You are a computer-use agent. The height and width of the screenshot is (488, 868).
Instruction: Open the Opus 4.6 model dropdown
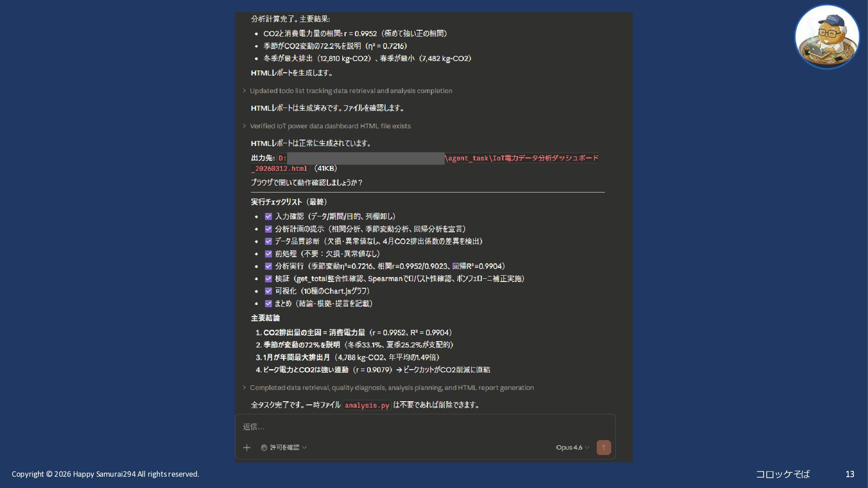click(x=572, y=447)
